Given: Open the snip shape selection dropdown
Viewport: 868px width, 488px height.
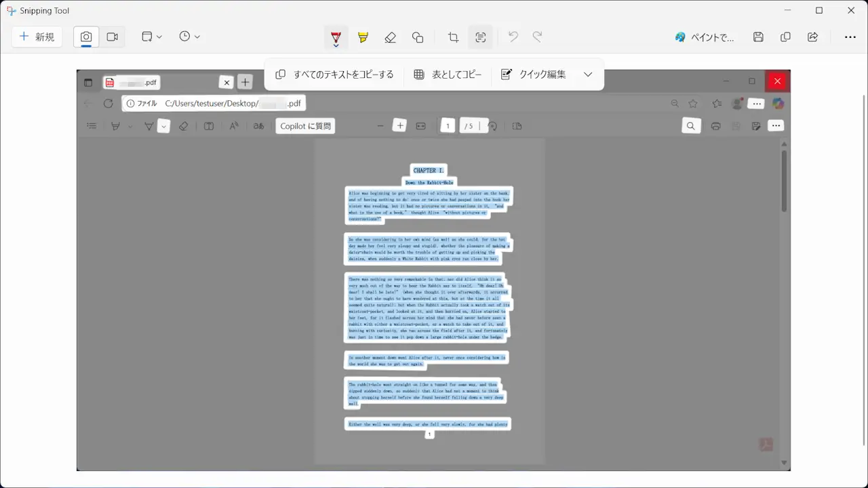Looking at the screenshot, I should click(151, 37).
